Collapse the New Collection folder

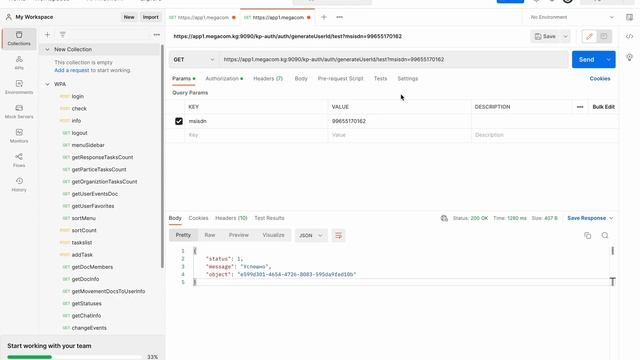coord(47,49)
